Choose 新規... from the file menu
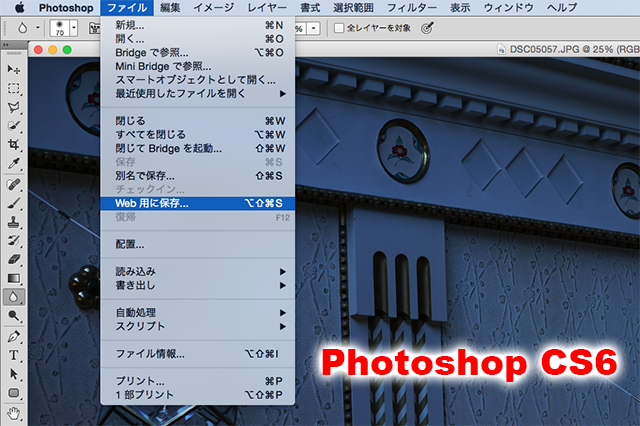The image size is (640, 426). pyautogui.click(x=198, y=25)
